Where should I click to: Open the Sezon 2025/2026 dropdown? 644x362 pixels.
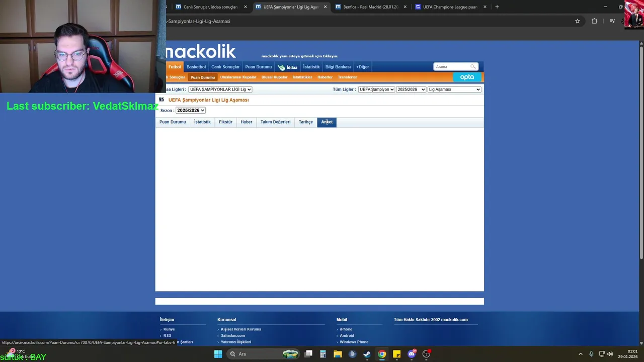coord(191,111)
